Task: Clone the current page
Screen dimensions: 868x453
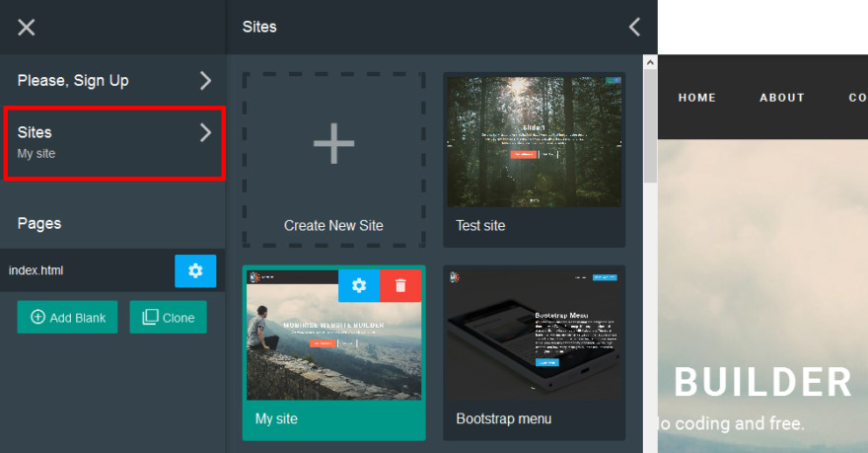Action: point(169,317)
